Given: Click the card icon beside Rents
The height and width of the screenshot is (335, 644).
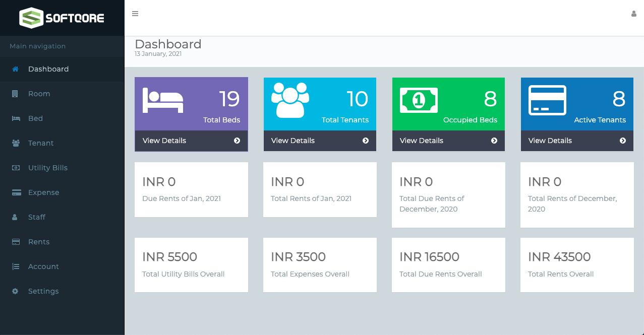Looking at the screenshot, I should (16, 242).
